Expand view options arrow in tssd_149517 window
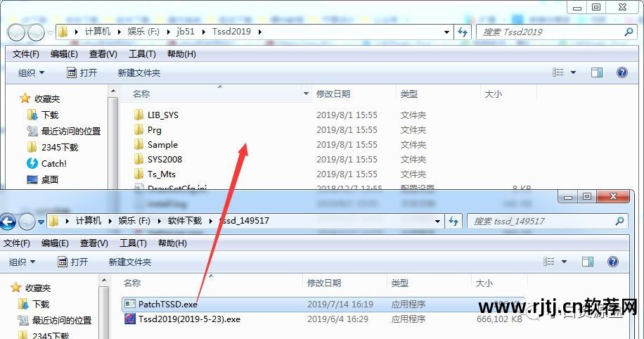The height and width of the screenshot is (339, 644). [x=564, y=262]
